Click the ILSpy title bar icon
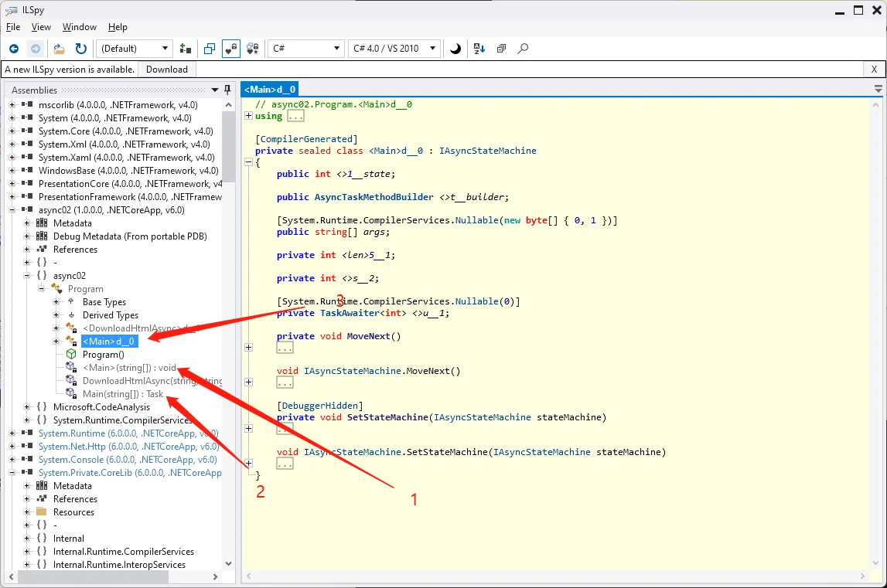This screenshot has height=588, width=887. click(x=11, y=10)
